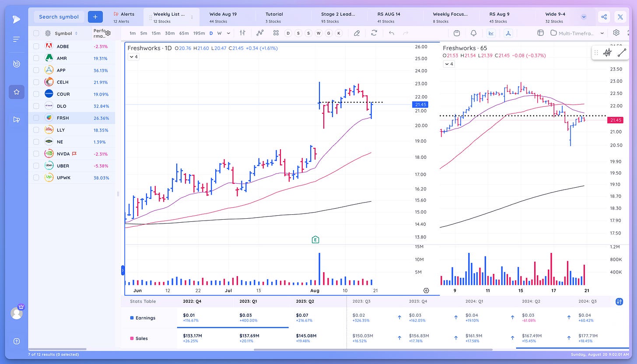Click in the Search symbol field

tap(59, 17)
